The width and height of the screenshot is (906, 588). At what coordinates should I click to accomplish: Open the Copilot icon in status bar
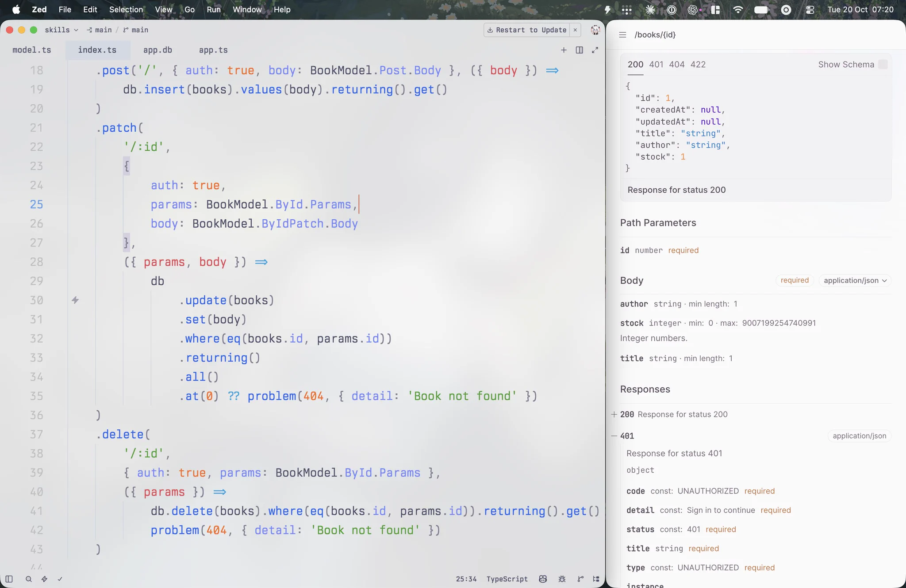point(543,579)
